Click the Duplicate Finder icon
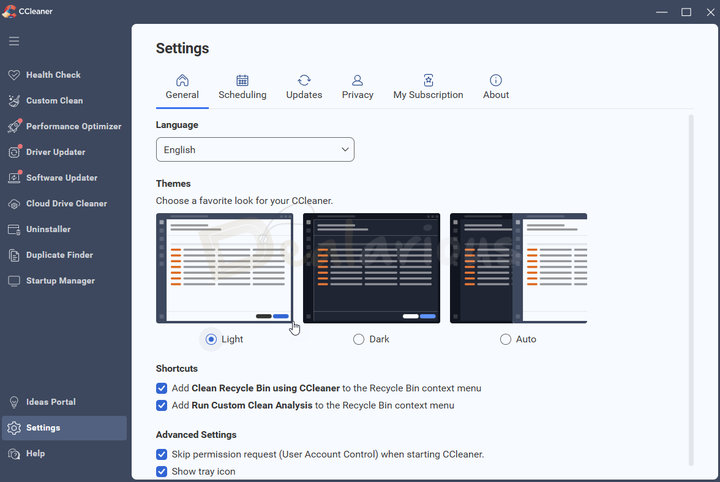The image size is (720, 482). 14,255
